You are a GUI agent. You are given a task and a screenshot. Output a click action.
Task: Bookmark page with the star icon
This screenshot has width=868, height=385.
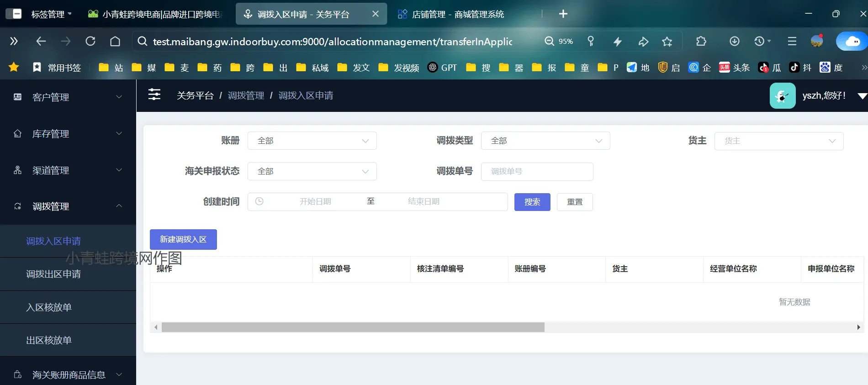click(x=667, y=42)
